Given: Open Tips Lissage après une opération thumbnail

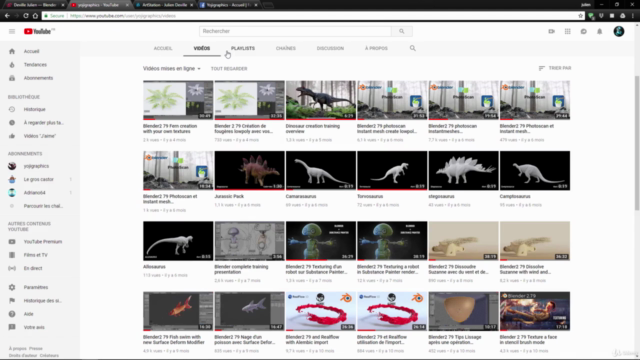Looking at the screenshot, I should point(463,311).
